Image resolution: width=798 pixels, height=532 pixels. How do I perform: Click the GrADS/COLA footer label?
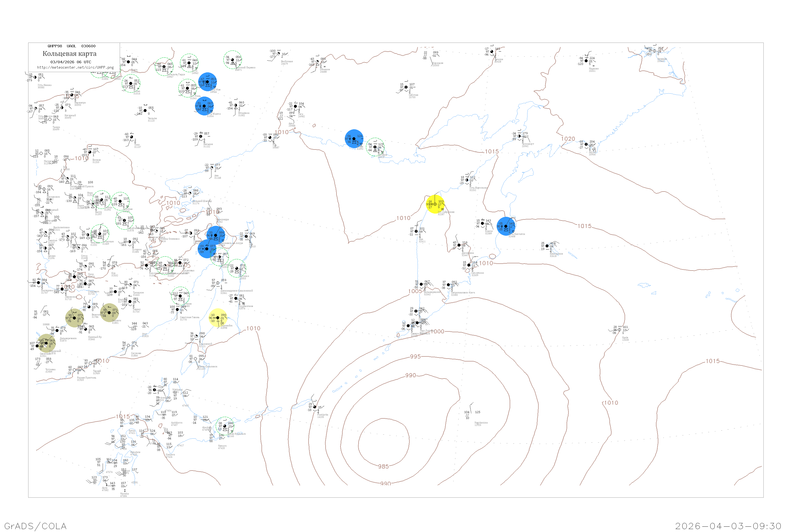[x=35, y=526]
